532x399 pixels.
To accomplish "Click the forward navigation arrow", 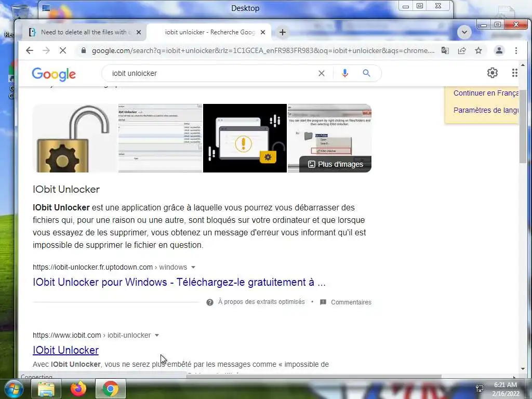I will pyautogui.click(x=46, y=50).
